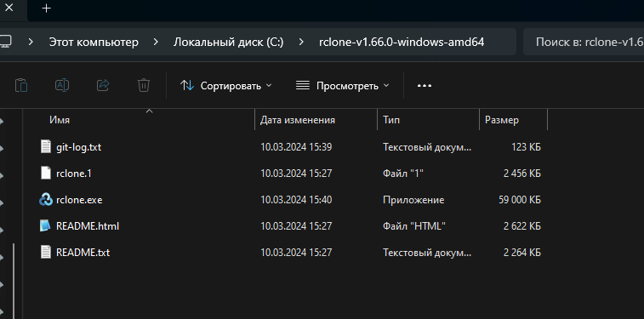Click the Rename icon in toolbar
Viewport: 644px width, 319px height.
(x=61, y=85)
